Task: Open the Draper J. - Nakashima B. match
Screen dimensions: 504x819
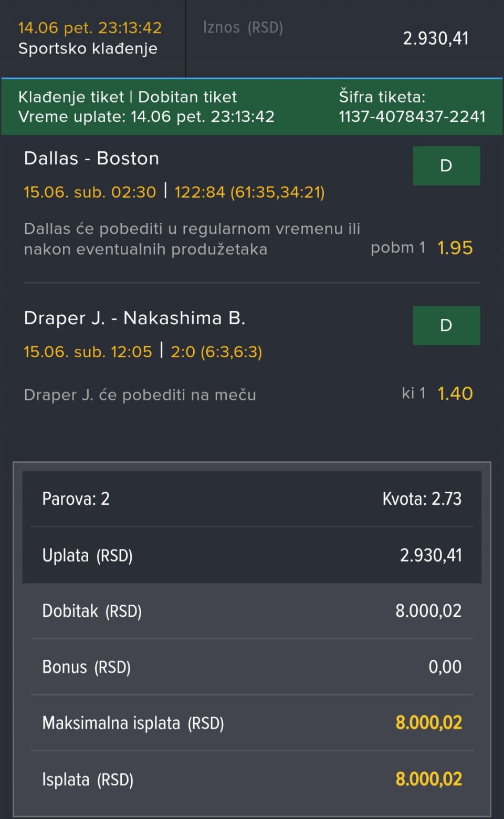Action: click(x=134, y=318)
